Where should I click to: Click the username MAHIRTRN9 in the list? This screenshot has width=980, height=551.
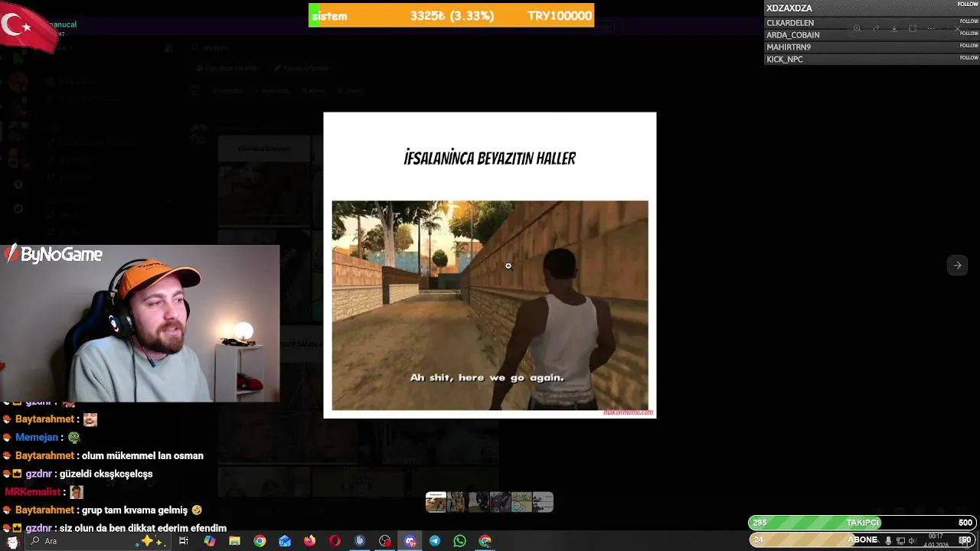point(789,47)
